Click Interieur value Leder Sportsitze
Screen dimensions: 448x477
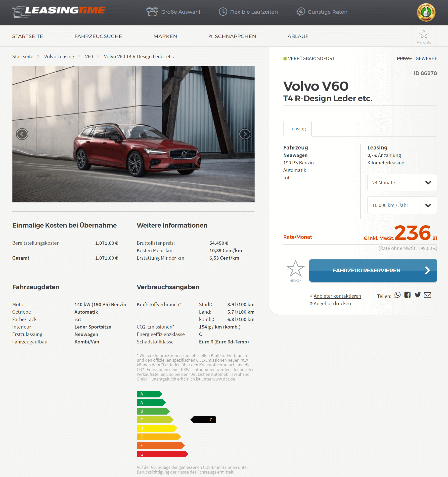pyautogui.click(x=93, y=327)
